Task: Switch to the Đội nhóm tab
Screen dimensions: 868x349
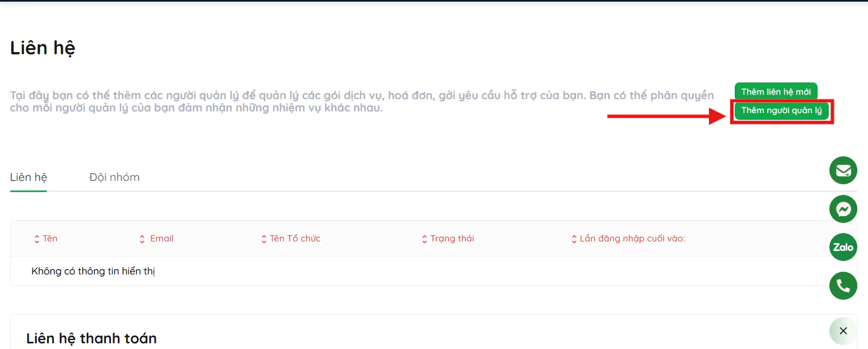Action: (114, 178)
